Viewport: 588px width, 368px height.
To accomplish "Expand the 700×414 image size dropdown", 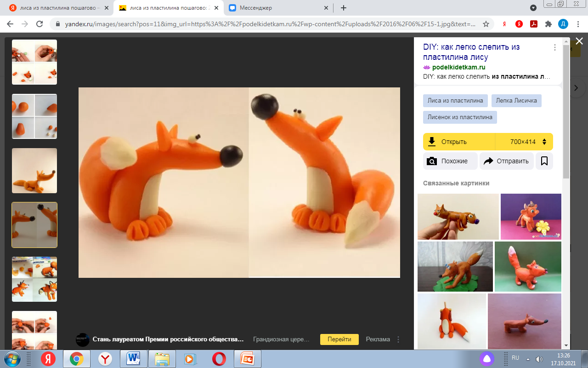I will (525, 142).
